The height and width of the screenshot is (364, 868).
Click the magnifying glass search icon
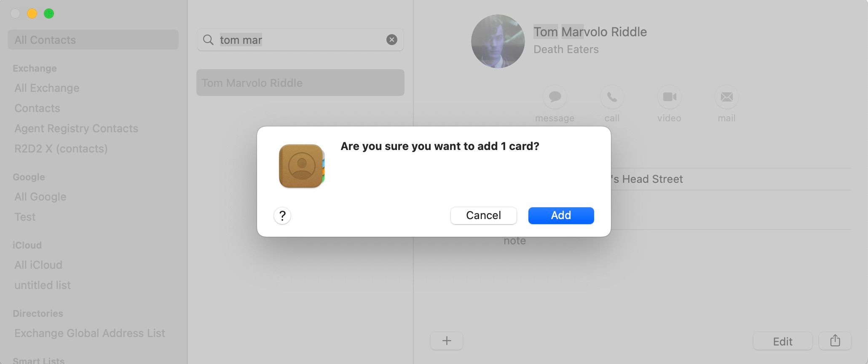point(208,40)
